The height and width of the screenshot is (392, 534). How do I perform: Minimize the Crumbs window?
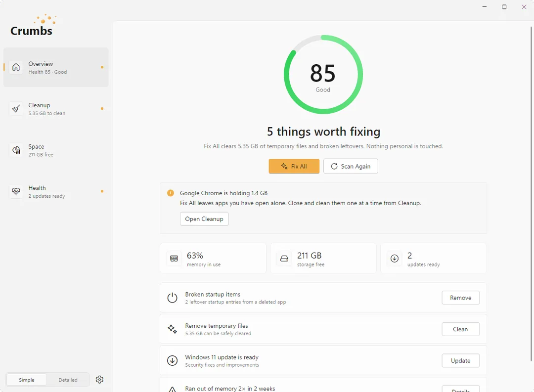484,7
